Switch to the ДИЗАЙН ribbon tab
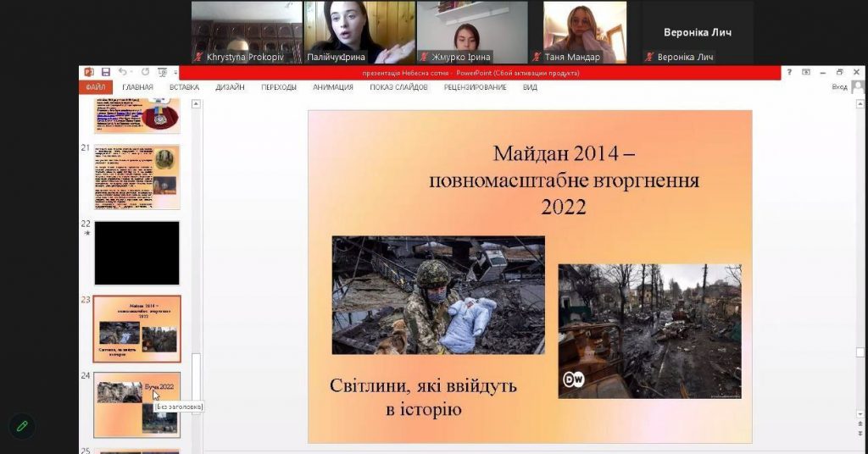Screen dimensions: 868x454 point(230,87)
